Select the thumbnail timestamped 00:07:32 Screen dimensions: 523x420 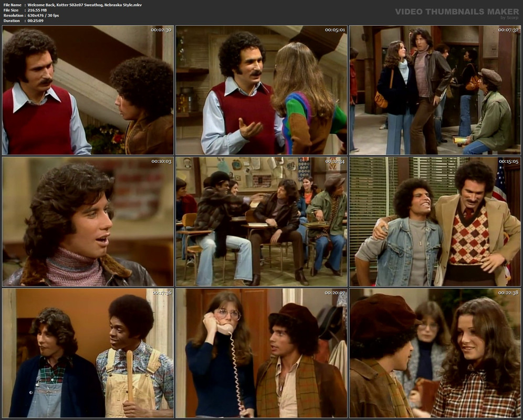[435, 90]
